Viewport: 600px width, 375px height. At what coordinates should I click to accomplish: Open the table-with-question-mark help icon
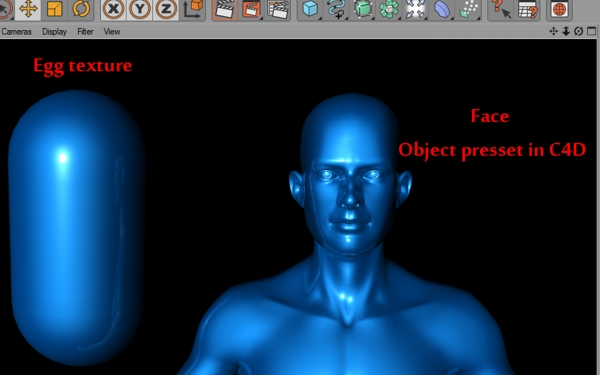[527, 8]
